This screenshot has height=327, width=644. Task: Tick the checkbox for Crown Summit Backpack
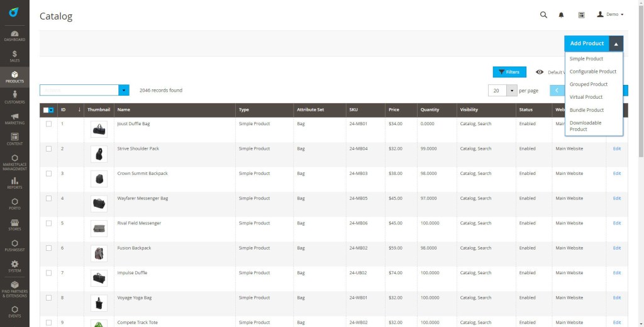(x=49, y=174)
